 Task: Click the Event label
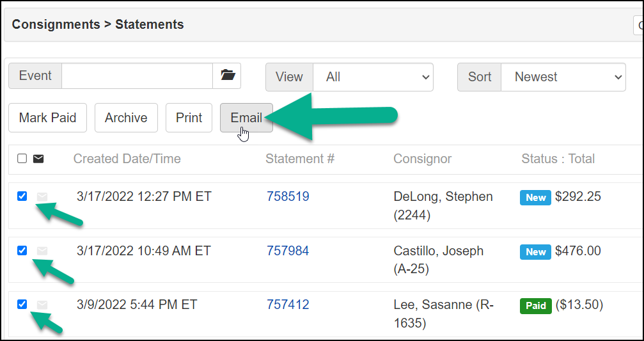click(35, 75)
